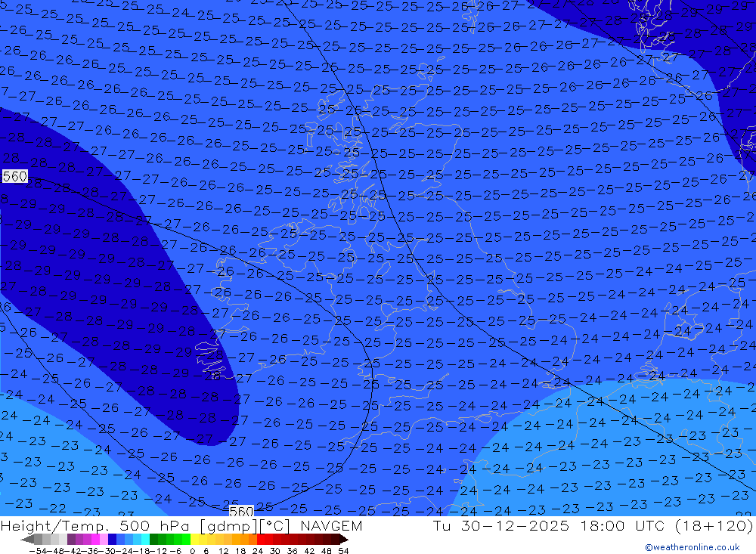Image resolution: width=756 pixels, height=554 pixels.
Task: Open the weatheronline.co.uk copyright link
Action: click(x=692, y=547)
